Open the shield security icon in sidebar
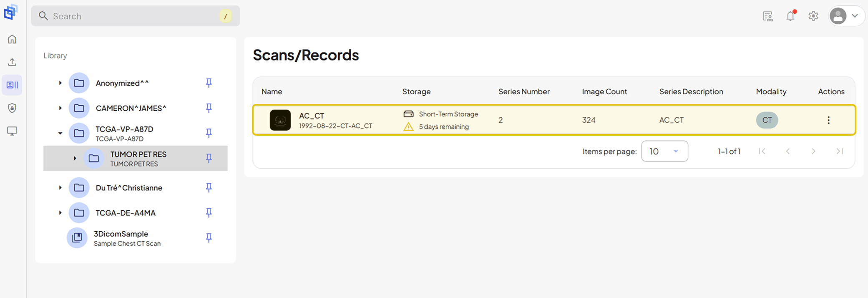Viewport: 868px width, 298px height. (12, 108)
